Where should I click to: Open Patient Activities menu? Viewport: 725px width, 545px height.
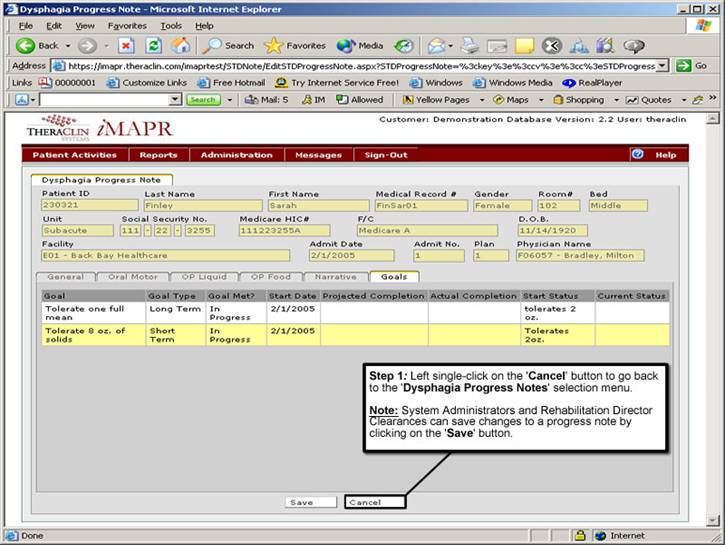pyautogui.click(x=75, y=155)
